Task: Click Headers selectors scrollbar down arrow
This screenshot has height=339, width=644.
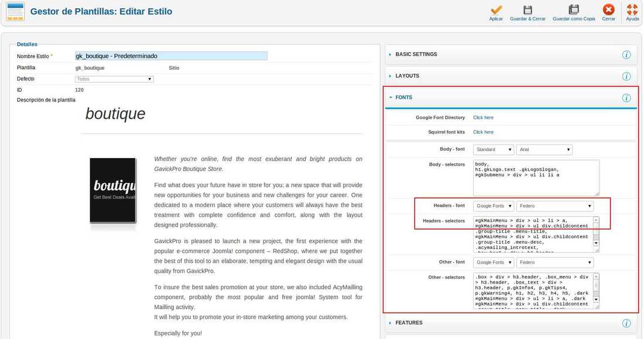Action: pyautogui.click(x=596, y=243)
